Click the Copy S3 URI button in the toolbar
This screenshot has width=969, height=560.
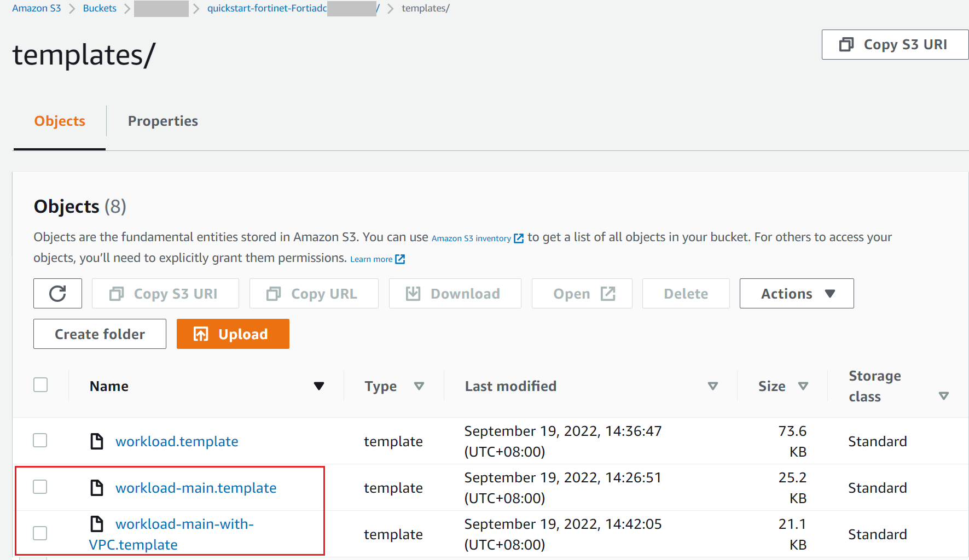click(x=165, y=294)
